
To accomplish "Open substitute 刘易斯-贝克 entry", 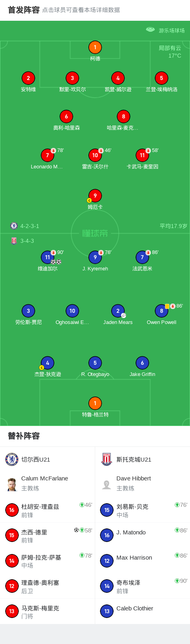I will [x=142, y=510].
